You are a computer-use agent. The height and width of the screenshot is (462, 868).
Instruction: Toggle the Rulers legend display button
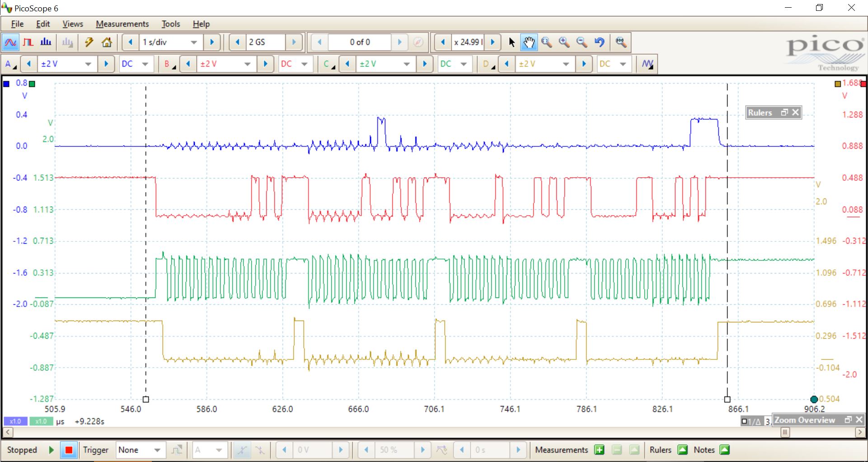pyautogui.click(x=683, y=450)
